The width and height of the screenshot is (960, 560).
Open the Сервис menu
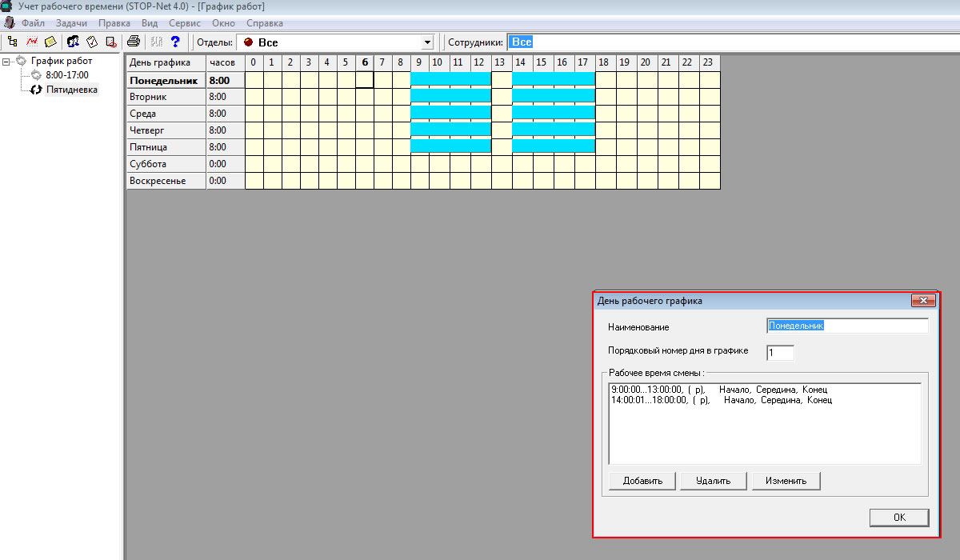(184, 23)
